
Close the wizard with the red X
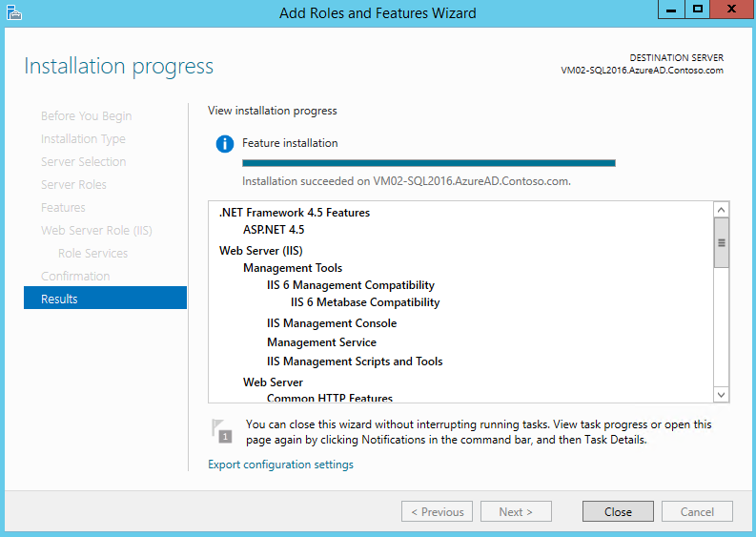point(731,10)
